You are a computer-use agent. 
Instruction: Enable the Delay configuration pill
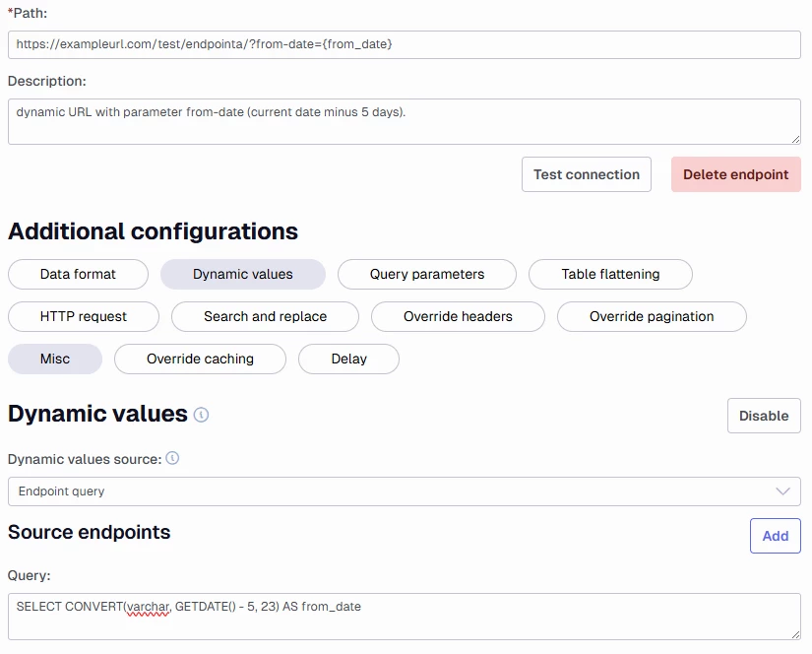point(348,359)
